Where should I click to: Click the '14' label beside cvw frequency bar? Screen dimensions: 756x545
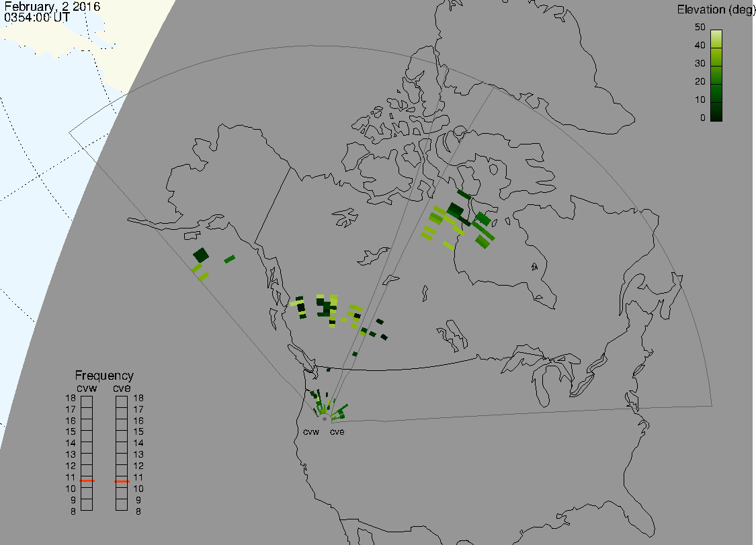point(71,444)
